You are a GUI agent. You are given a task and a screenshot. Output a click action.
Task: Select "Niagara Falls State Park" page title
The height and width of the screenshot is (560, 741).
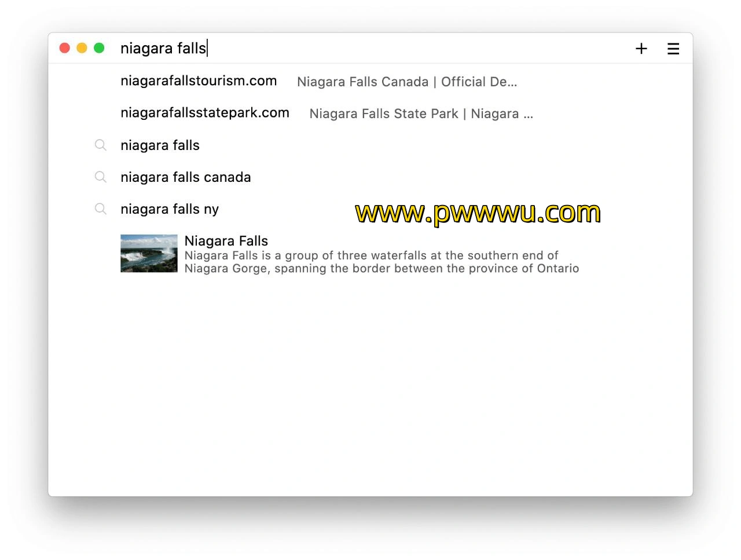[x=421, y=114]
